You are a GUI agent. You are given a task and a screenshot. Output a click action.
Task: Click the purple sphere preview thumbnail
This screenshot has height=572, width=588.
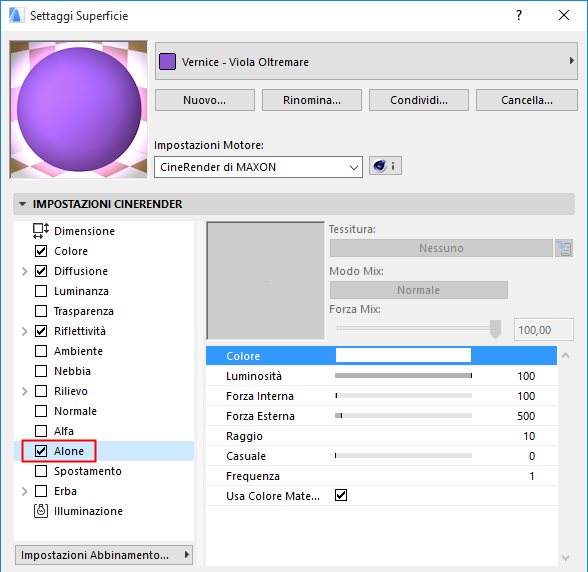click(79, 109)
